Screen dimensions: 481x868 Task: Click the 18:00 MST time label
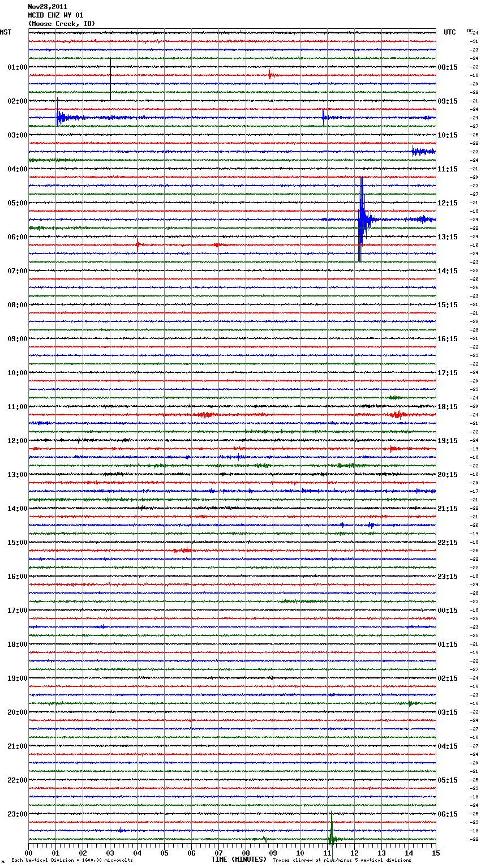point(17,644)
